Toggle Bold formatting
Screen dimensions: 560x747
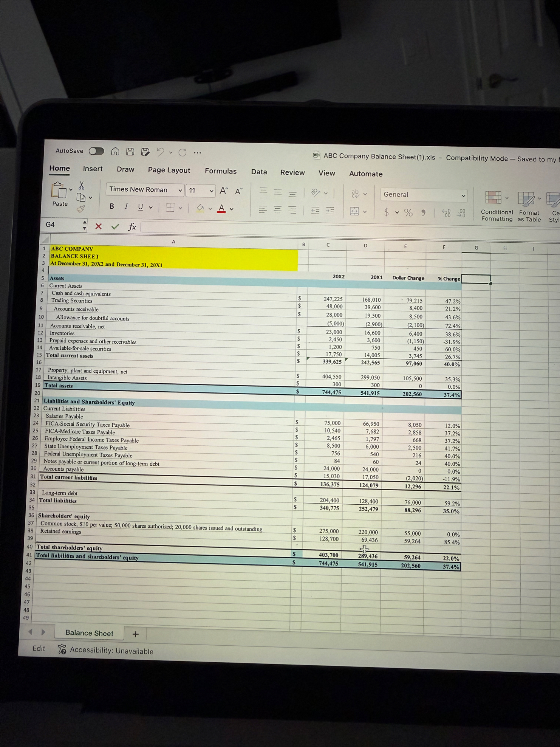coord(112,206)
